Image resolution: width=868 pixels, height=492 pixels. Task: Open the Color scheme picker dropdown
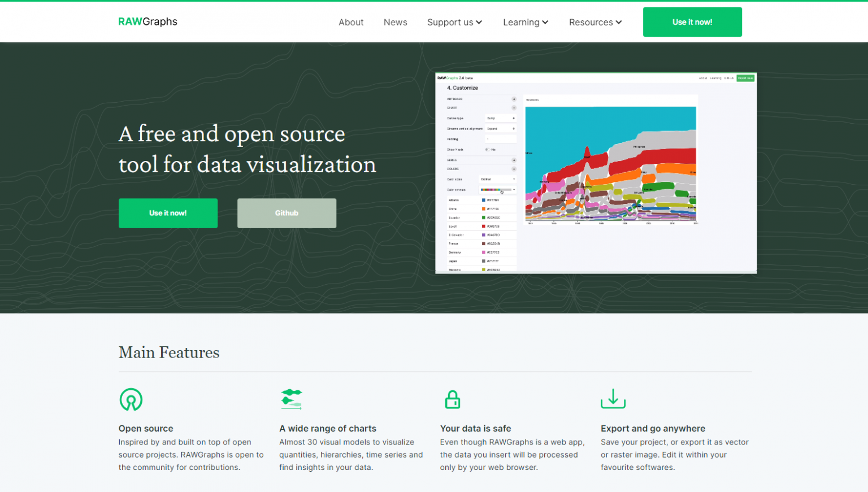coord(498,189)
